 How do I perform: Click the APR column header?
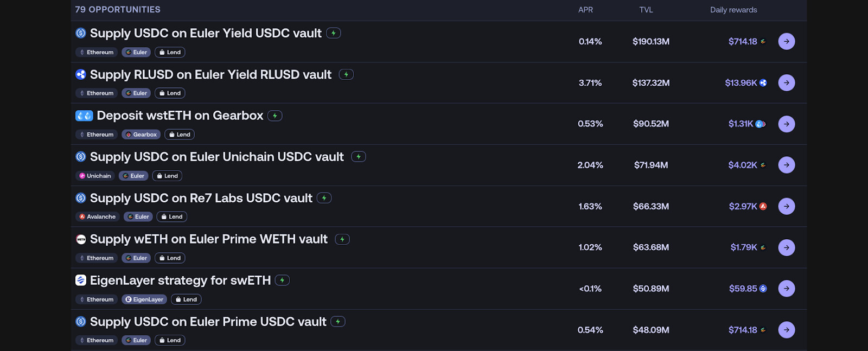point(585,10)
